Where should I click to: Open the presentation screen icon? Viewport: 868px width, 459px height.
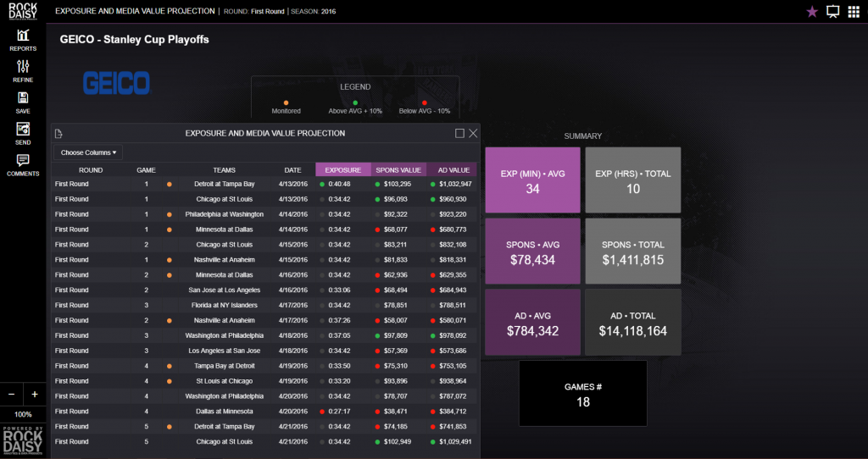tap(832, 12)
